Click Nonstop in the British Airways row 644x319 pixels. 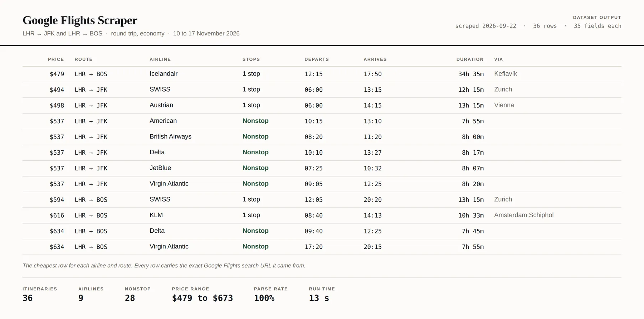click(255, 137)
